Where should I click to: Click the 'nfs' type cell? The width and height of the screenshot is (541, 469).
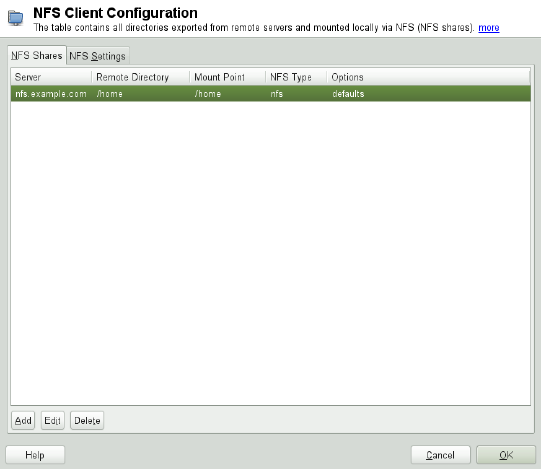[x=276, y=94]
